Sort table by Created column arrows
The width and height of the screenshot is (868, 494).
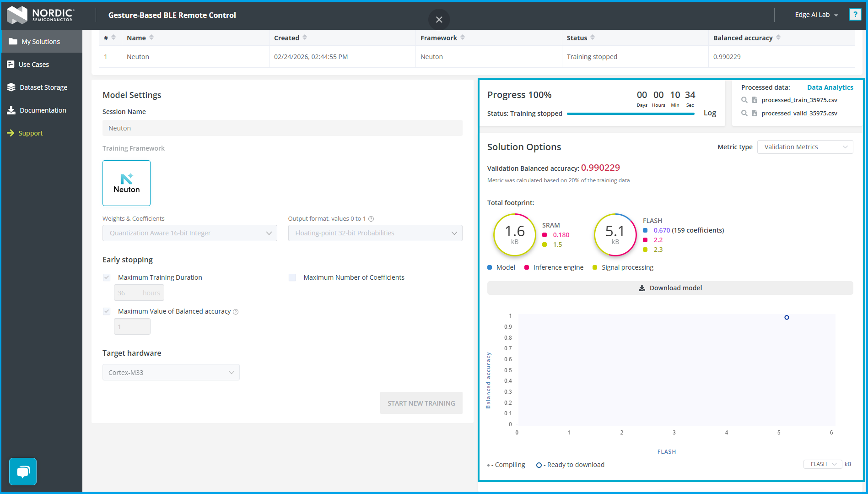click(x=305, y=38)
